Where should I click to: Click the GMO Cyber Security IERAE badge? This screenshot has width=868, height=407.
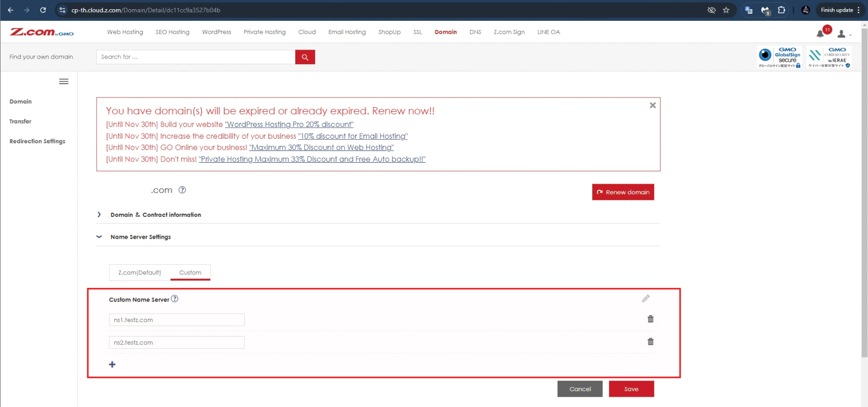coord(829,58)
